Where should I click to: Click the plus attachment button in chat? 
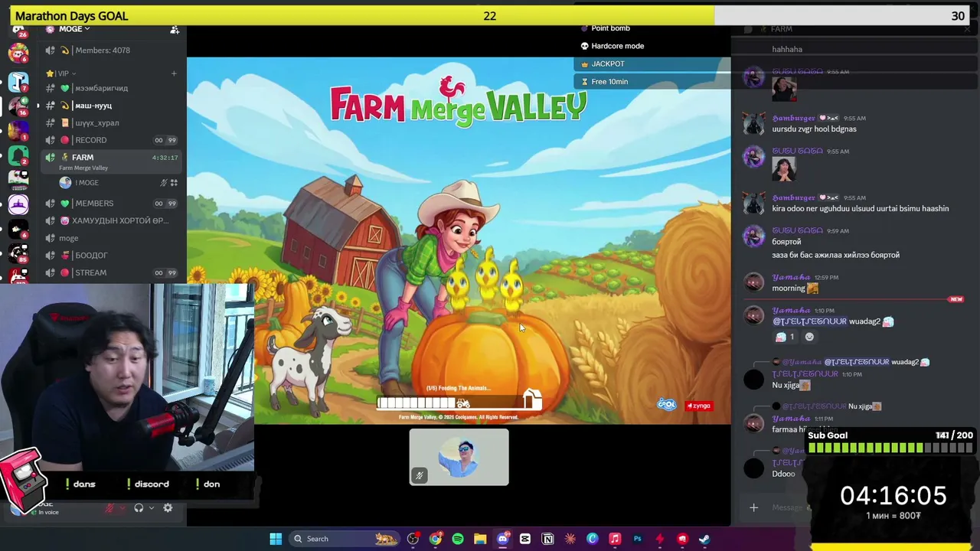(x=753, y=507)
